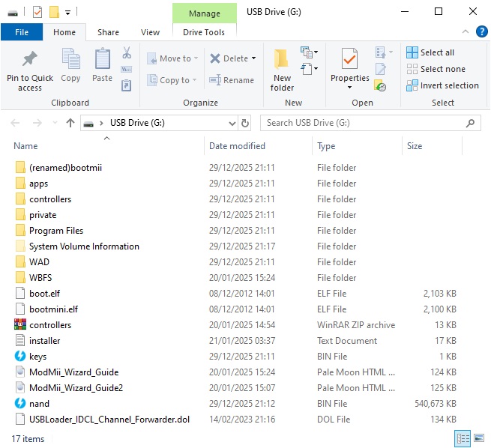Collapse the ribbon with the chevron
The image size is (491, 448).
tap(466, 31)
